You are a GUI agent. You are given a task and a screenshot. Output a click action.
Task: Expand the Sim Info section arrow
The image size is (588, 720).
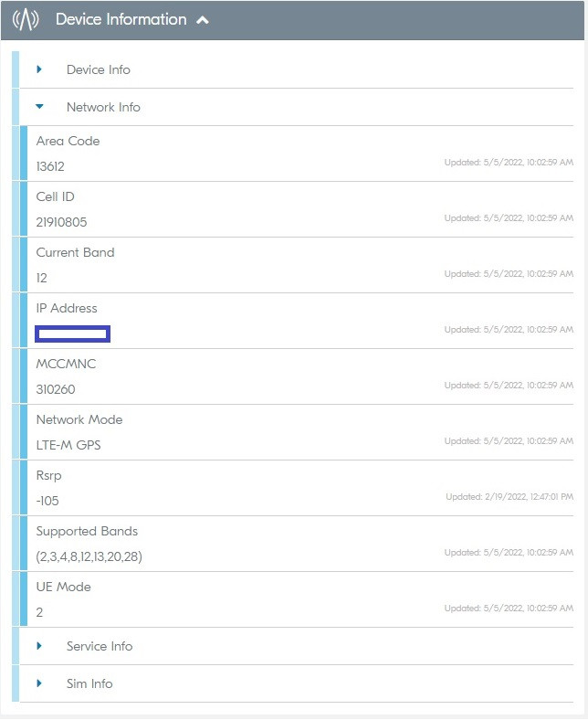(39, 683)
